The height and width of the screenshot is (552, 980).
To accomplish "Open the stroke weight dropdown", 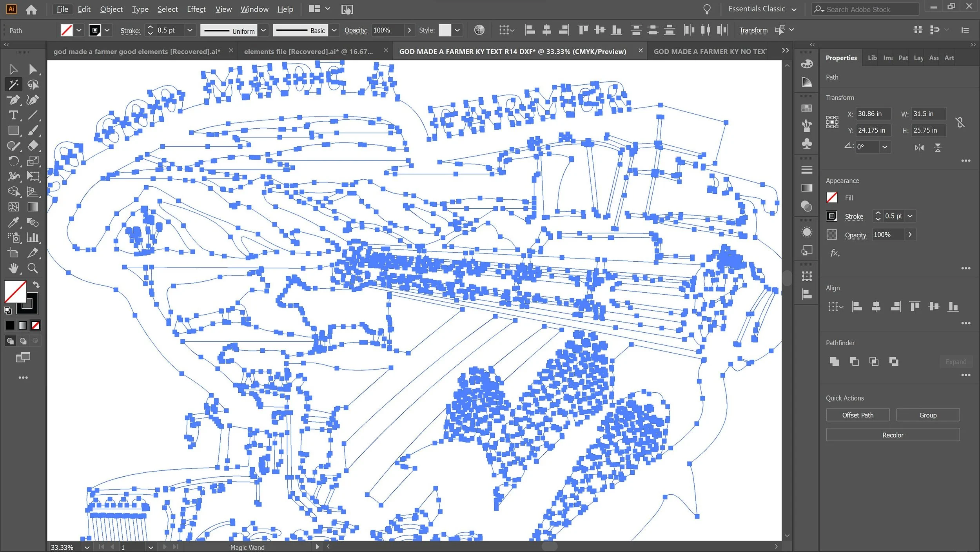I will [x=190, y=30].
